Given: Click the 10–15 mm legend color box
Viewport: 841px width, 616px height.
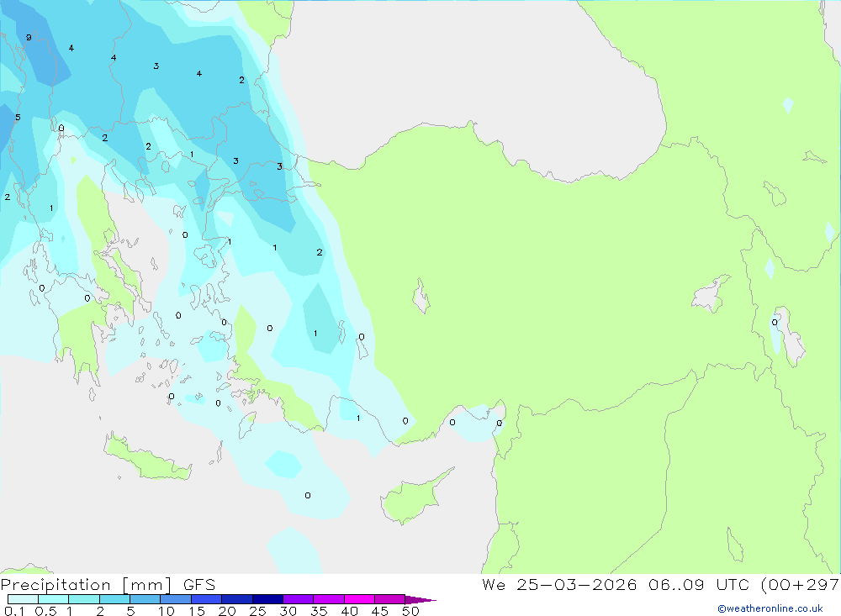Looking at the screenshot, I should tap(176, 599).
